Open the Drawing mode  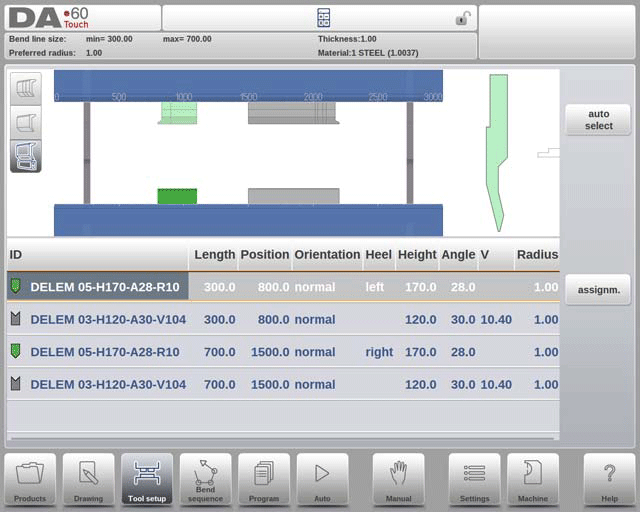(88, 479)
